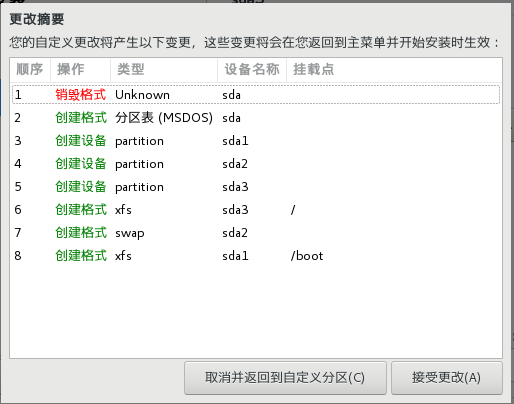
Task: Select xfs type in row 8
Action: click(x=123, y=256)
